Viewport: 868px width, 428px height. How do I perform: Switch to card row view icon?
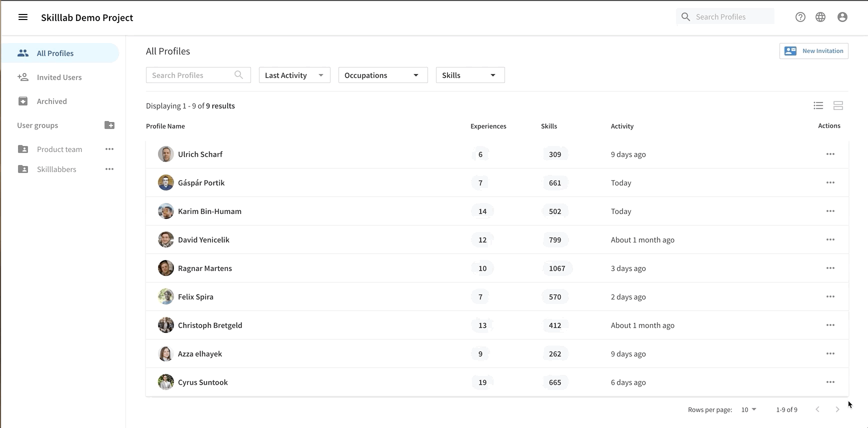(x=838, y=105)
